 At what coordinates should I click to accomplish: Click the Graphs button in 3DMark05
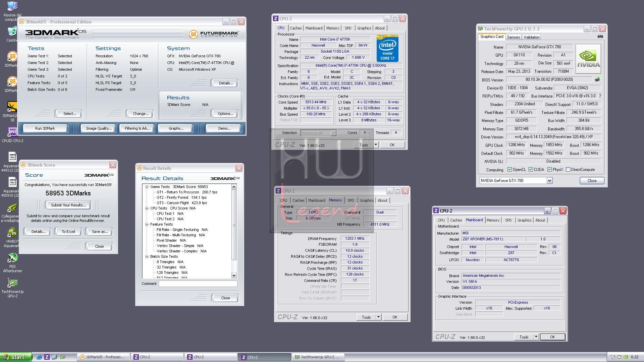point(176,128)
